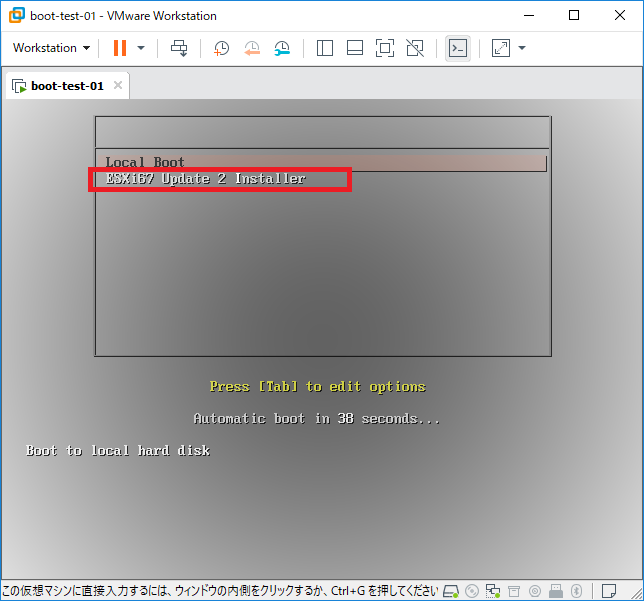Click the hard disk status bar icon
Image resolution: width=644 pixels, height=601 pixels.
pos(451,592)
